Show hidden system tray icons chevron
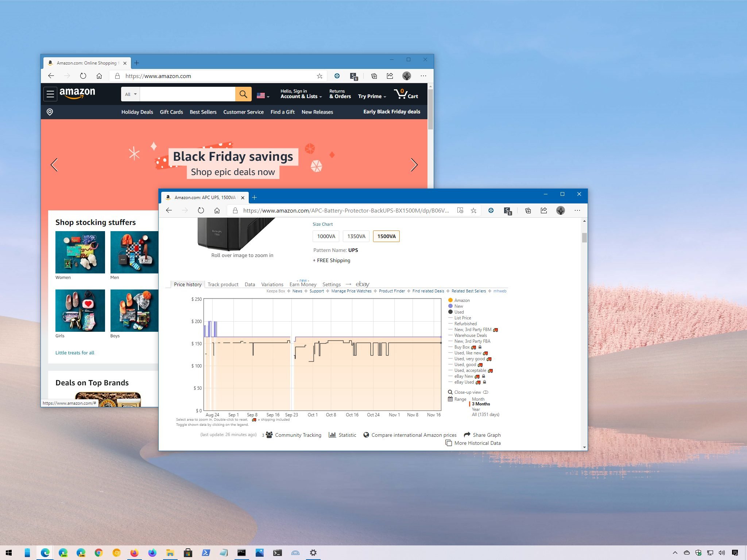Screen dimensions: 747x560 tap(675, 553)
